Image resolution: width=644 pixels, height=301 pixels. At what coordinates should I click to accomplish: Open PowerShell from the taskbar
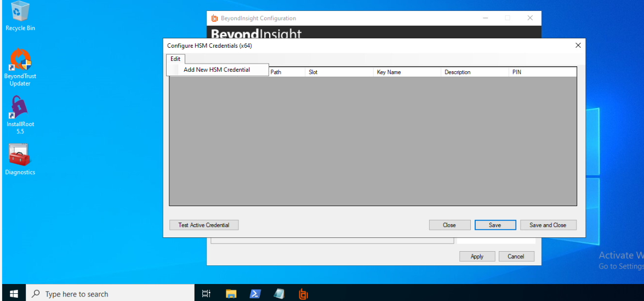[255, 294]
